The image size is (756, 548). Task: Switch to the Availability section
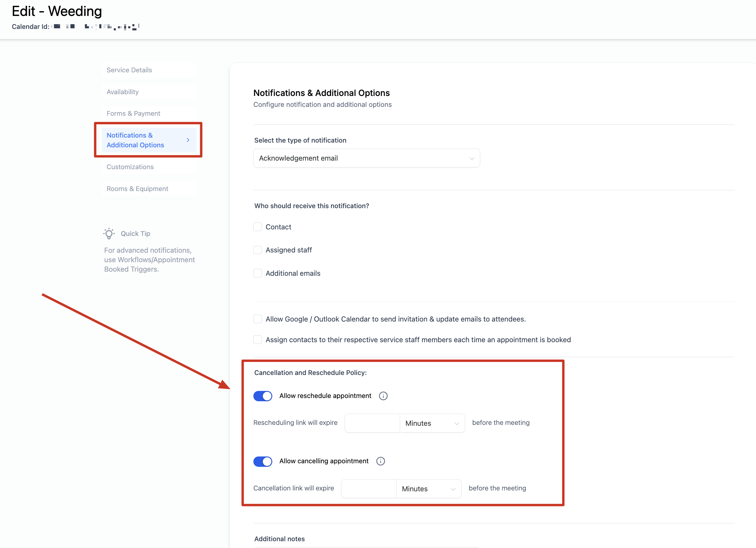149,92
